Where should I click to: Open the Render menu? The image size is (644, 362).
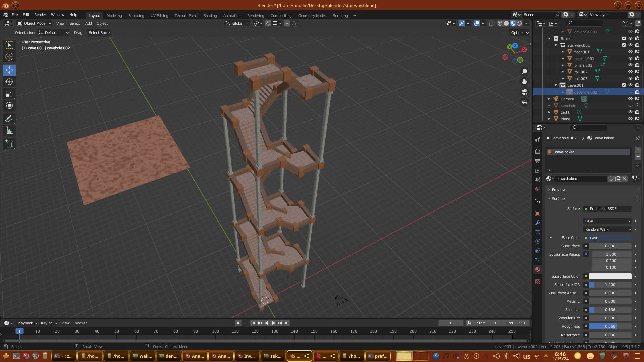click(40, 15)
